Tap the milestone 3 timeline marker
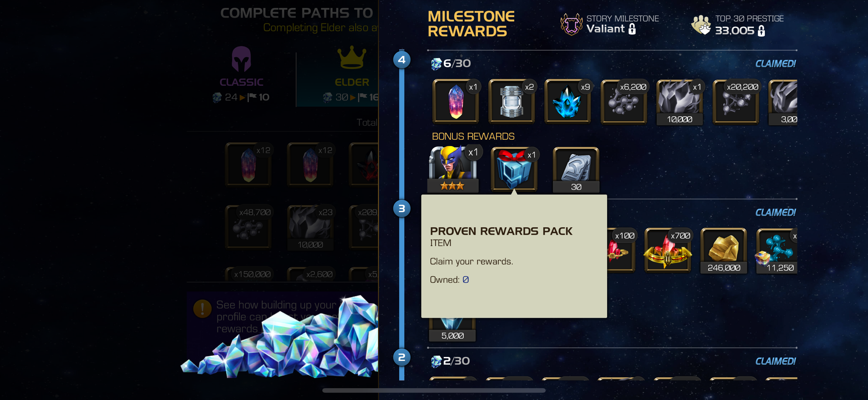The width and height of the screenshot is (868, 400). (401, 209)
